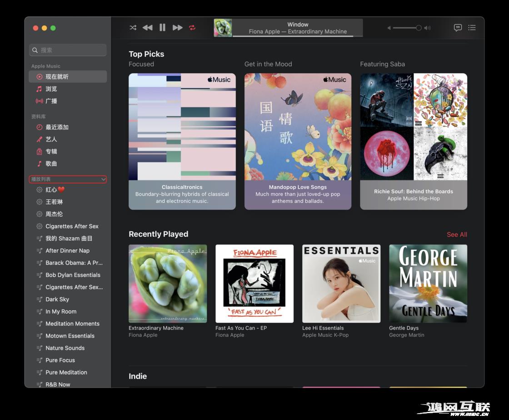This screenshot has height=420, width=509.
Task: Click See All for Recently Played
Action: 457,235
